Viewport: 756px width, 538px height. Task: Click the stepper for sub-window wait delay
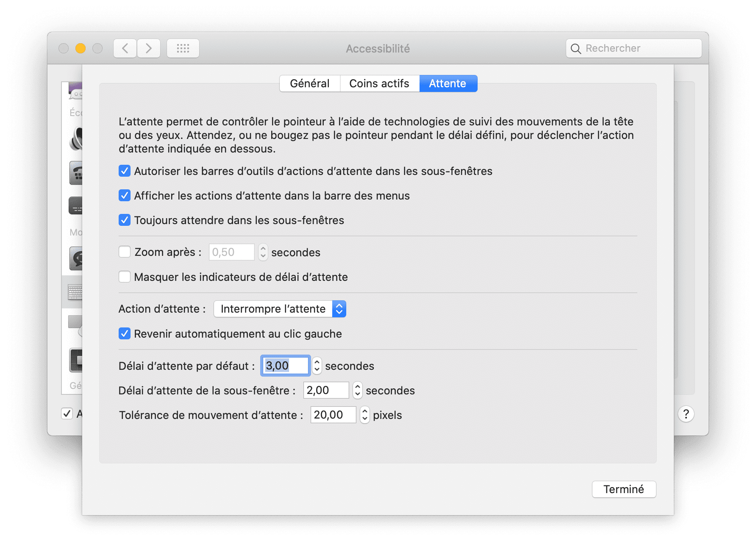coord(358,390)
